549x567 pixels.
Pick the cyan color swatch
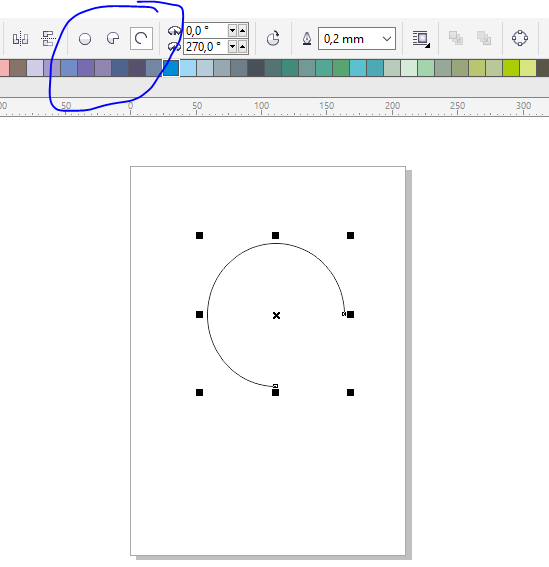pyautogui.click(x=358, y=68)
